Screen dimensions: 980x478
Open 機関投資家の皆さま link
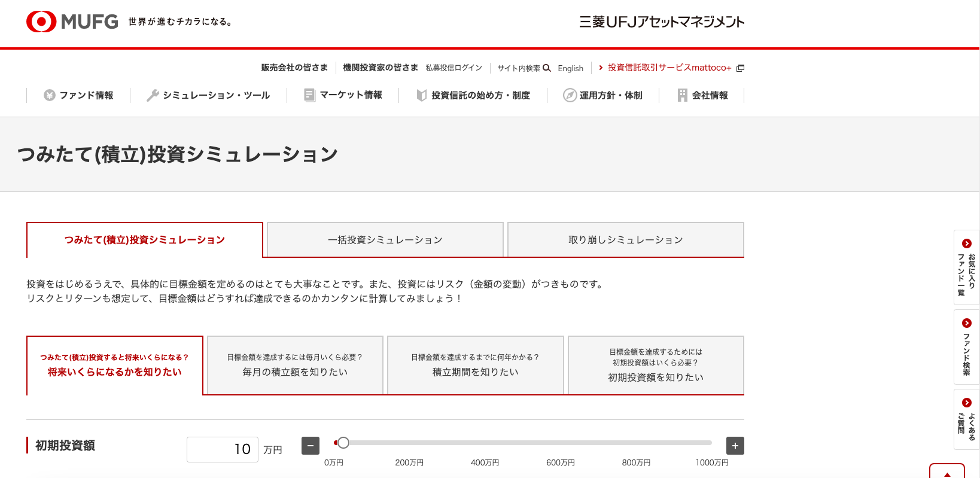point(381,68)
